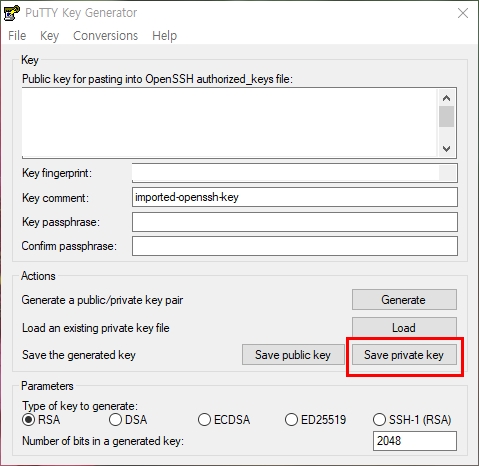Screen dimensions: 479x466
Task: Click Save public key
Action: coord(293,355)
